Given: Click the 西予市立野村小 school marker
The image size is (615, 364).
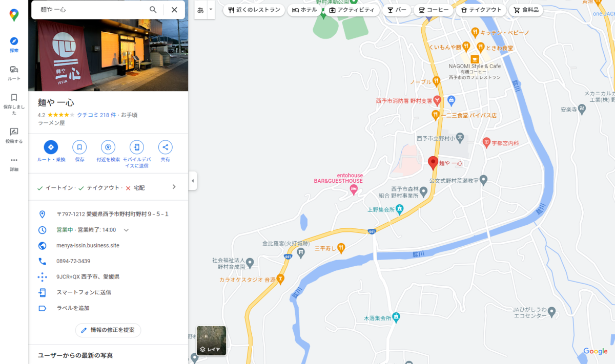Looking at the screenshot, I should click(x=460, y=138).
